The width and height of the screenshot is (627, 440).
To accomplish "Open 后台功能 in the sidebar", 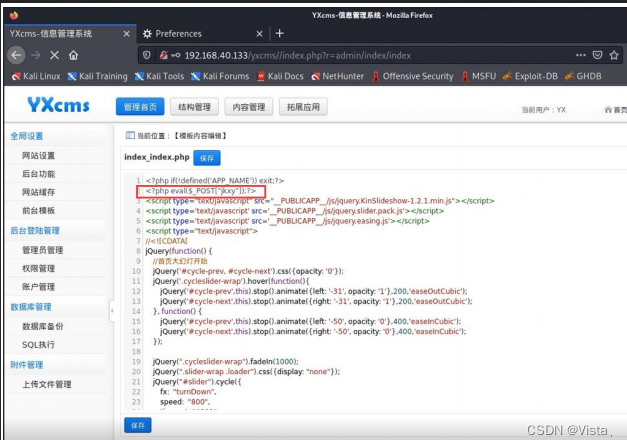I will click(38, 174).
